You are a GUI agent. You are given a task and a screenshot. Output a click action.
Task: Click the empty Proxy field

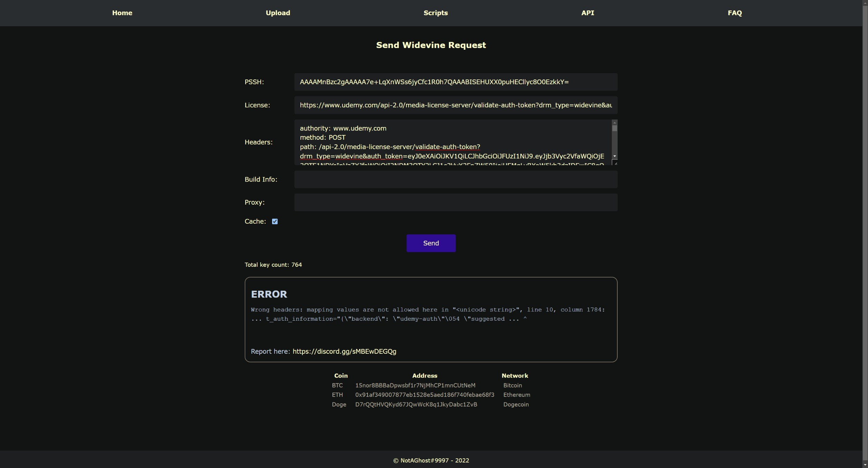[456, 202]
